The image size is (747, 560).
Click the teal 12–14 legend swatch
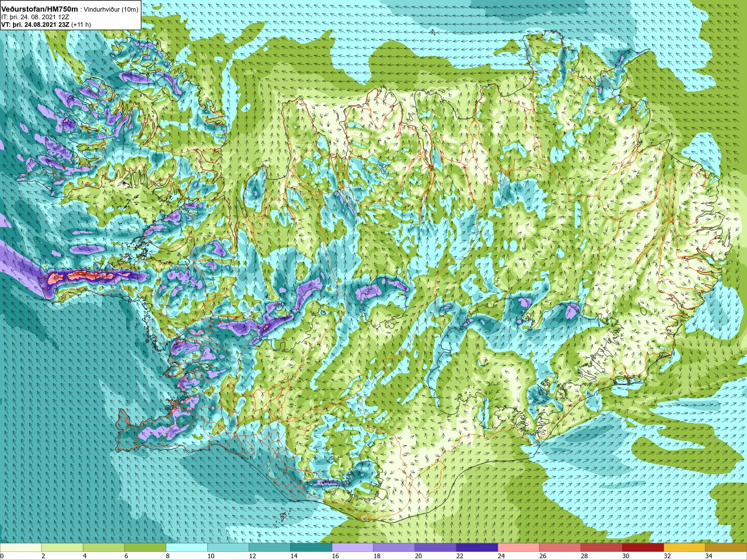click(270, 548)
